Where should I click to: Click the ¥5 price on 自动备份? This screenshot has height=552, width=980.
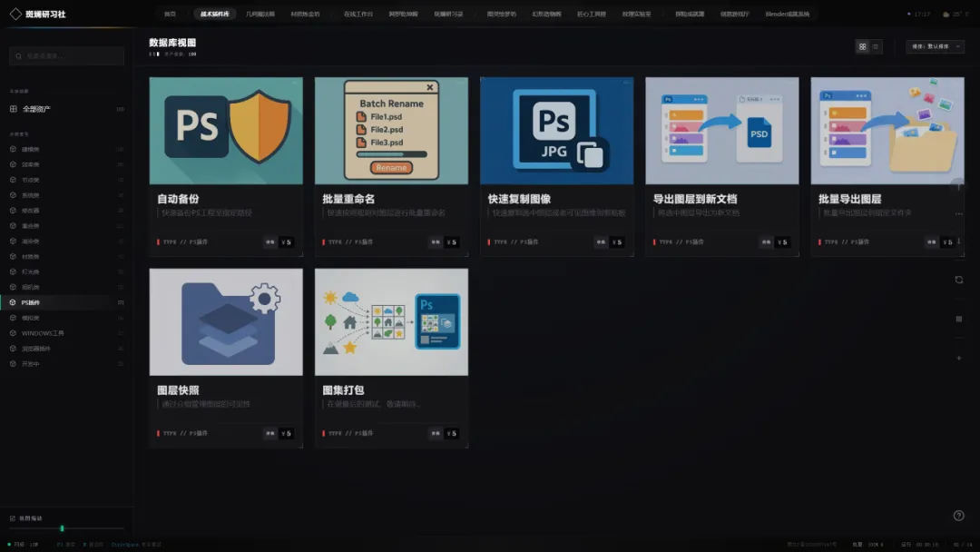tap(286, 241)
